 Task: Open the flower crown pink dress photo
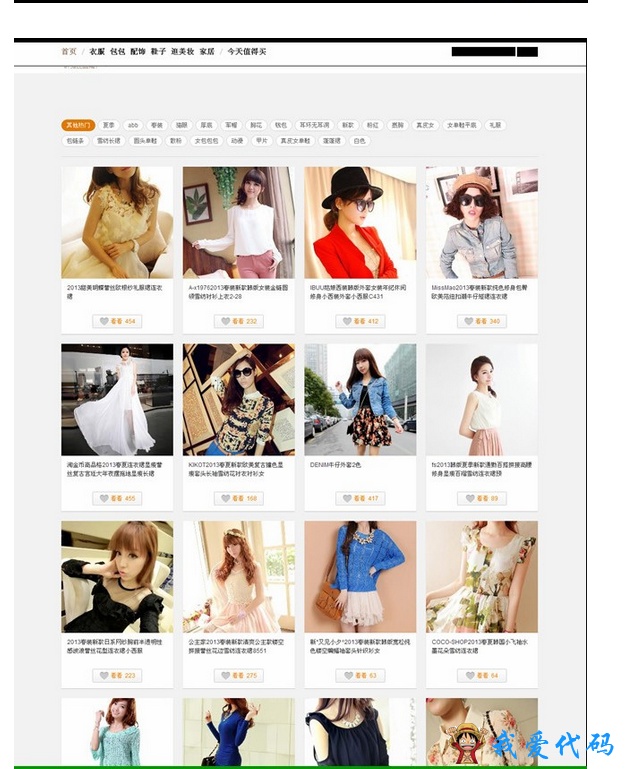(239, 577)
